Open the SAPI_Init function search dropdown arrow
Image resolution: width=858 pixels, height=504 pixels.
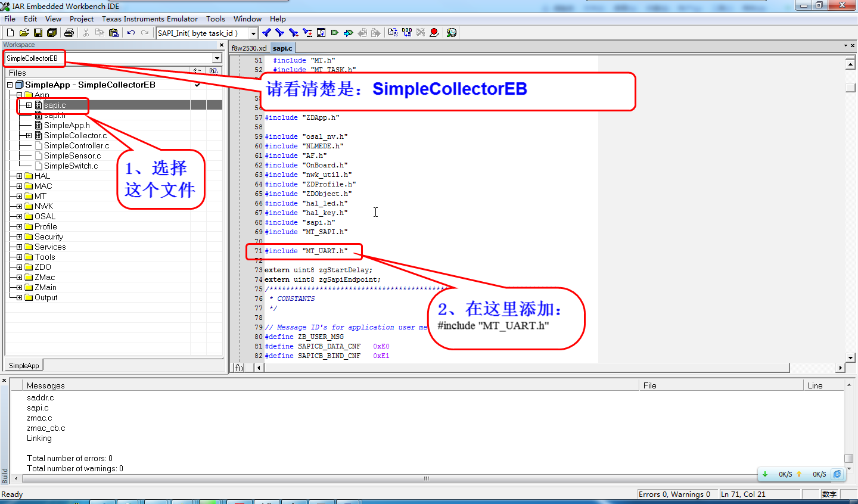coord(253,33)
